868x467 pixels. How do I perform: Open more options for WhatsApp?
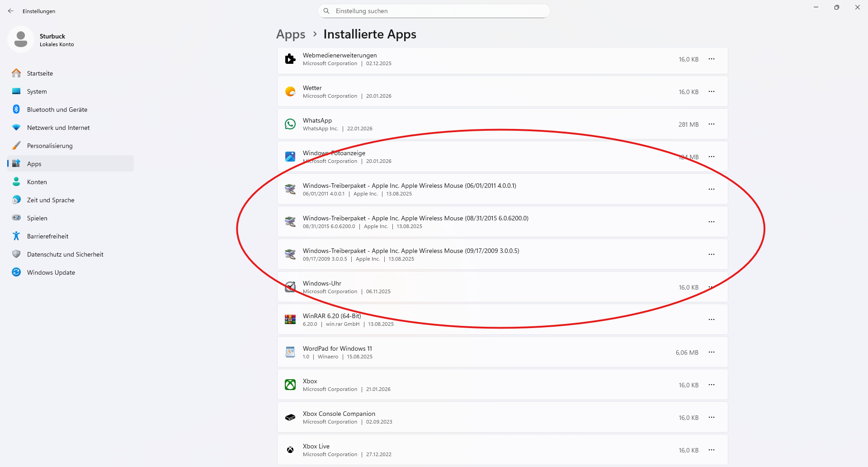click(x=712, y=124)
